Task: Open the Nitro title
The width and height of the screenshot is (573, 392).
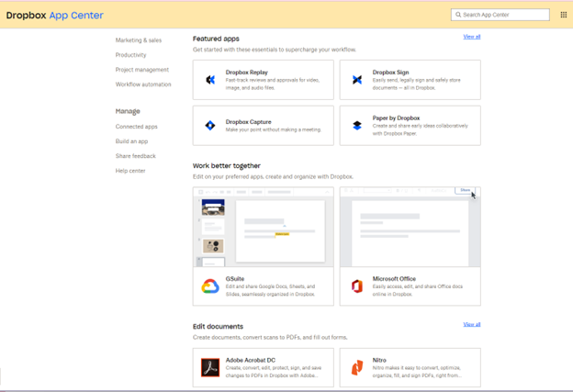Action: click(x=379, y=360)
